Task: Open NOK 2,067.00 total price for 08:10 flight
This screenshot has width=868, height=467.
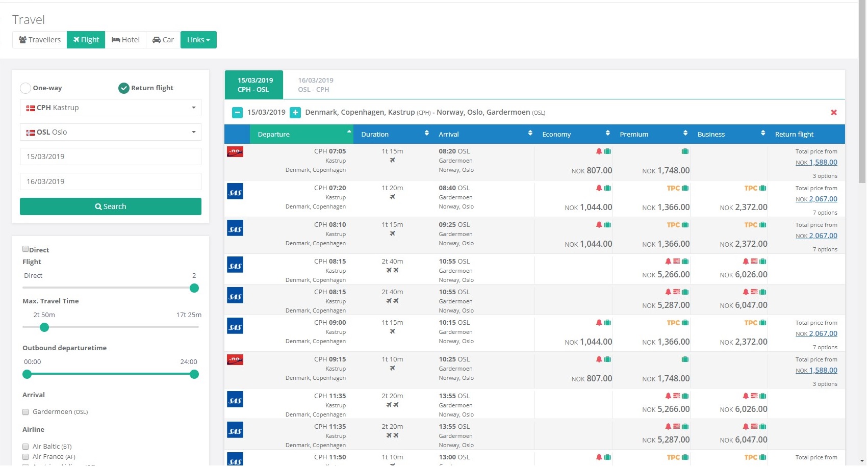Action: [816, 236]
